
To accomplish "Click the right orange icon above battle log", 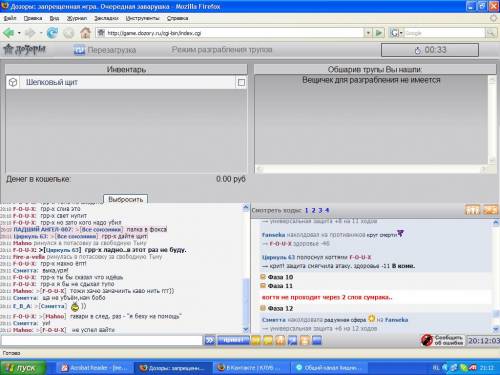I will 490,210.
